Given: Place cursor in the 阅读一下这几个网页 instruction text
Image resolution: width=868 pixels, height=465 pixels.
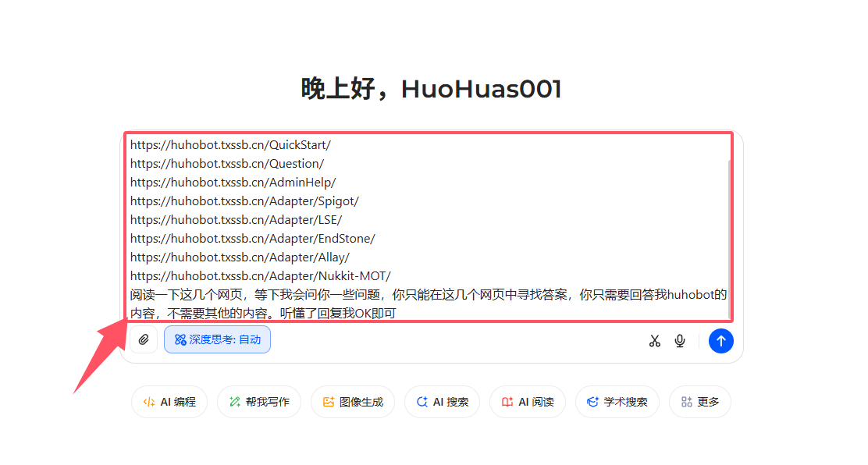Looking at the screenshot, I should pyautogui.click(x=428, y=304).
